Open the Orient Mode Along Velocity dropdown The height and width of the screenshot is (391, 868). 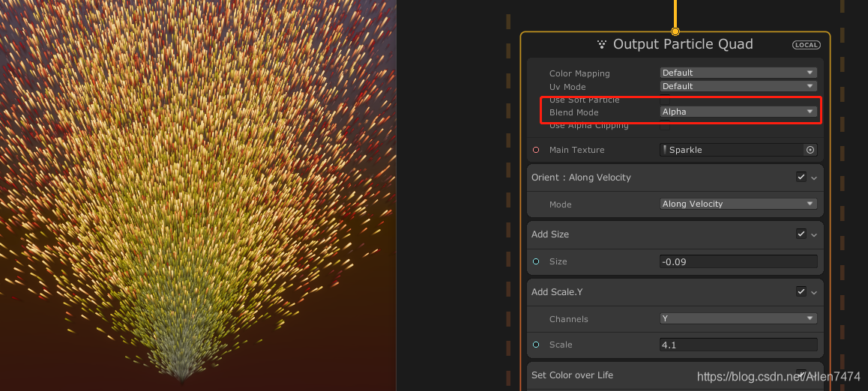[x=738, y=204]
